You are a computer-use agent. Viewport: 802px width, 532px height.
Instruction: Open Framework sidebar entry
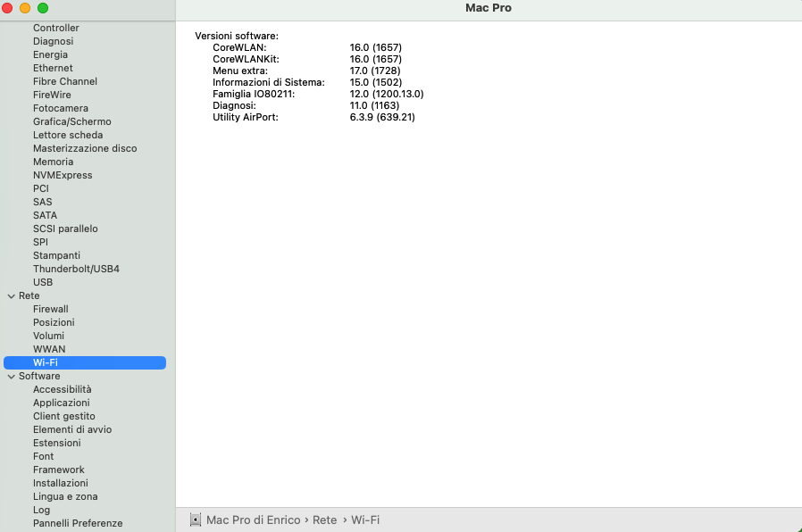[59, 470]
